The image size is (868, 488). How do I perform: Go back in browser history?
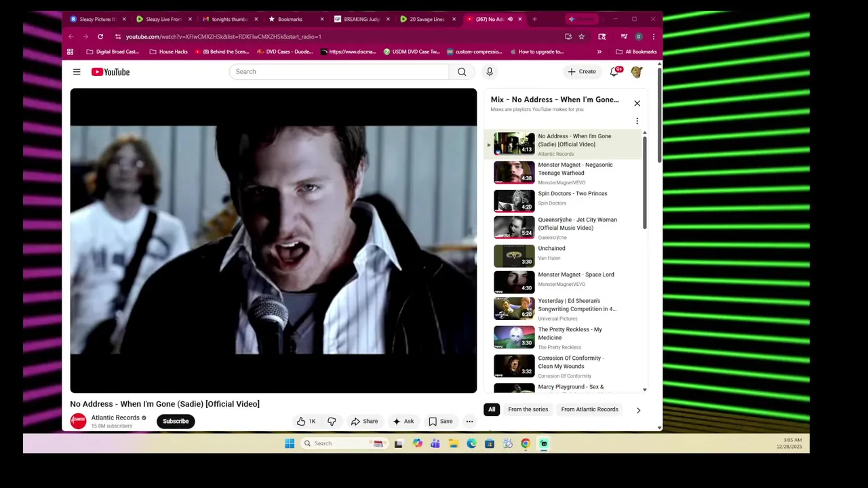click(x=71, y=37)
